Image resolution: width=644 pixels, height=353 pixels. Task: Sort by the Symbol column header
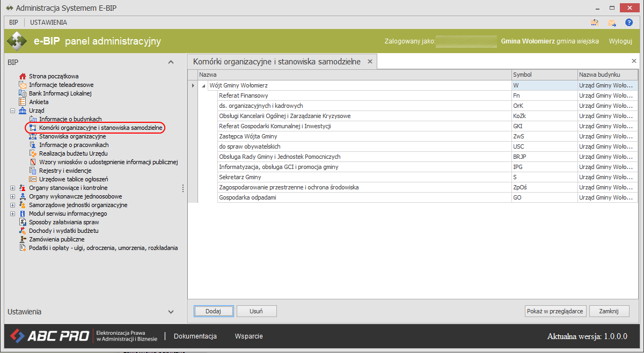pos(544,75)
